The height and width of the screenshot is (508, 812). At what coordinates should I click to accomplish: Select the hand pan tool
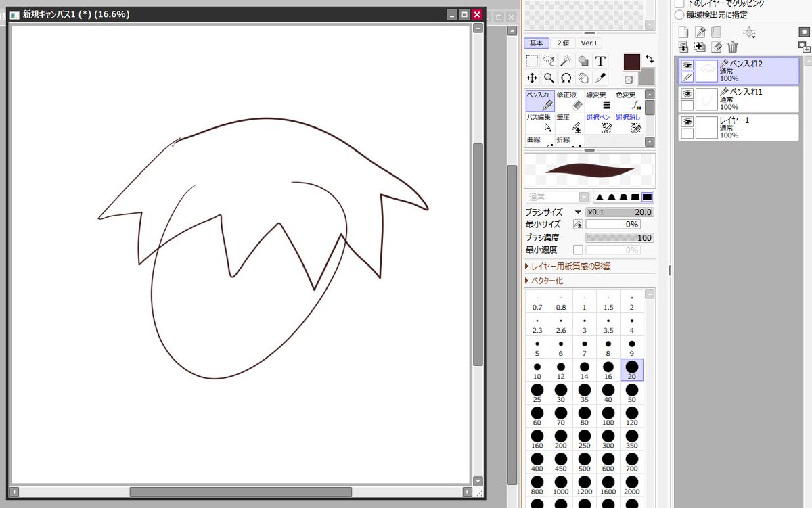pyautogui.click(x=583, y=78)
